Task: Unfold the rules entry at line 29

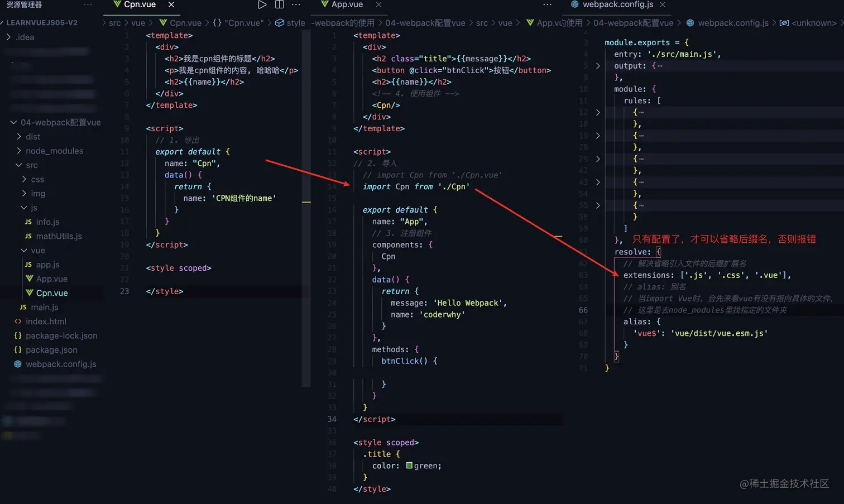Action: pos(598,159)
